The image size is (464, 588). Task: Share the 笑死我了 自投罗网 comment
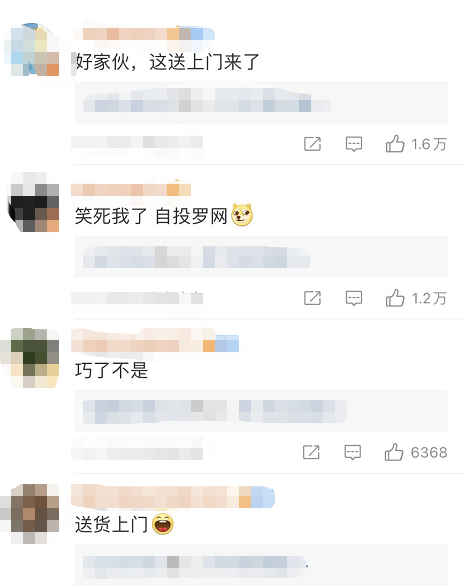click(x=312, y=298)
